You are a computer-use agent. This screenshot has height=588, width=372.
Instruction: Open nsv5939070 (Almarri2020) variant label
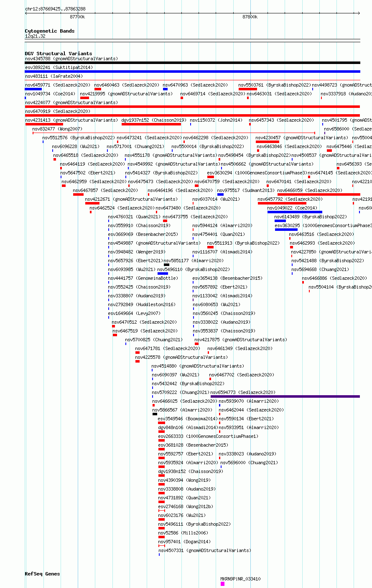(x=249, y=401)
